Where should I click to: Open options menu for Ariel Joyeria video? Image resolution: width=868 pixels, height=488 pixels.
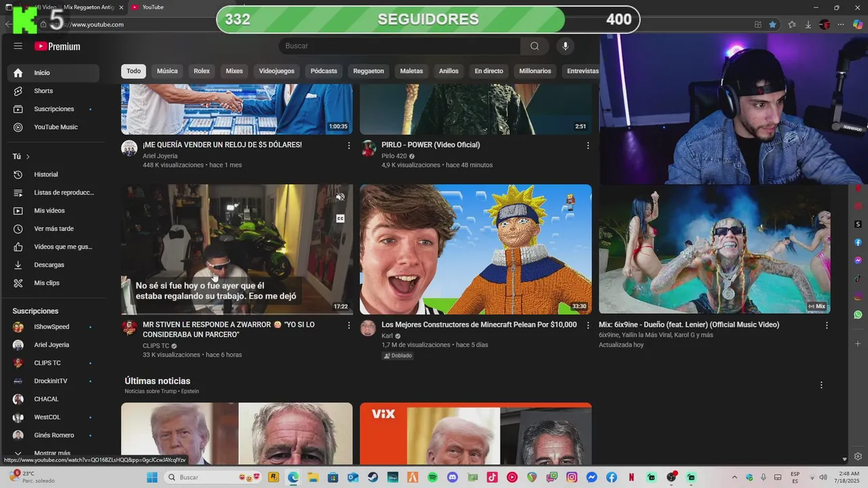coord(349,146)
